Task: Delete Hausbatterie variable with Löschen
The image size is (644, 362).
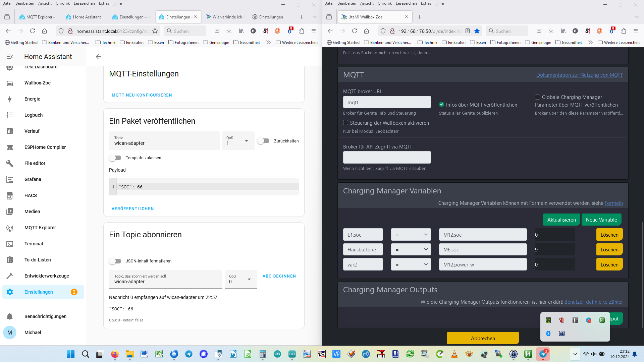Action: (609, 250)
